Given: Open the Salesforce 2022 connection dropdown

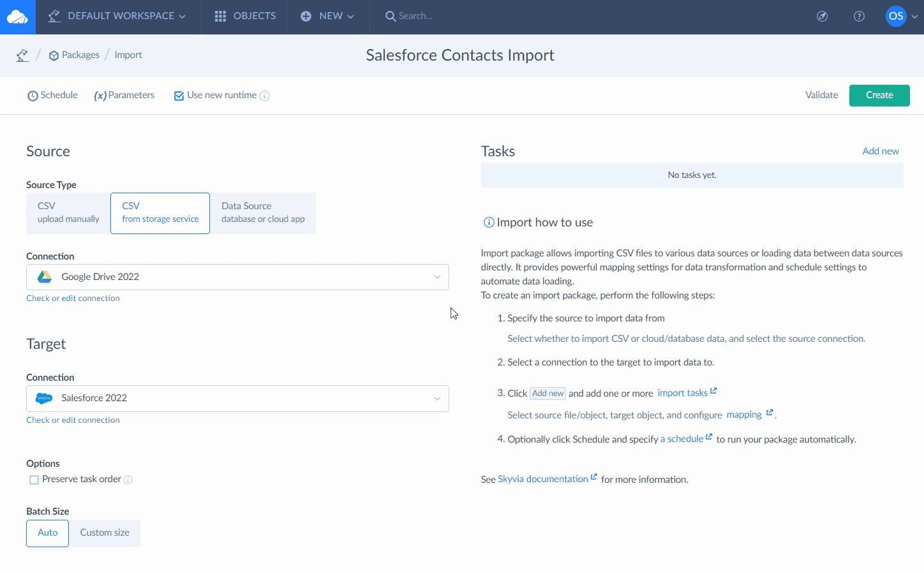Looking at the screenshot, I should click(x=237, y=398).
